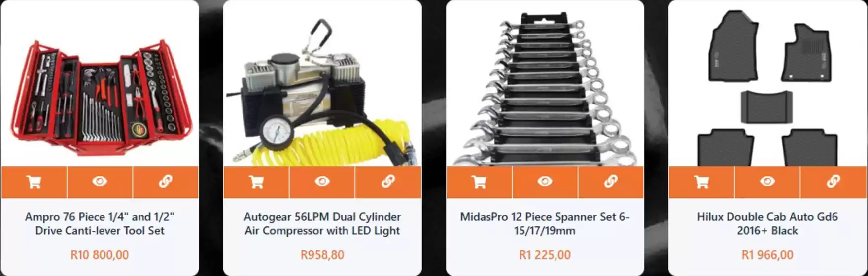Open MidasPro 12 Piece Spanner Set title

coord(545,223)
